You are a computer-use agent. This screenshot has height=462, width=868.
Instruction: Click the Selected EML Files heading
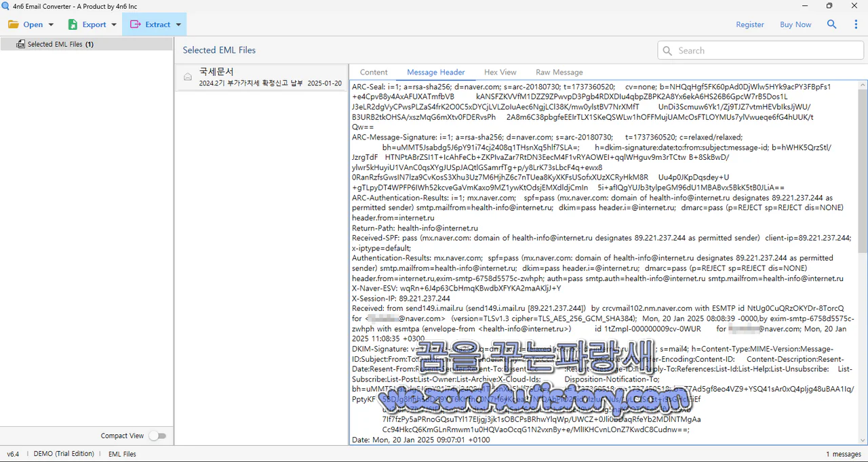pyautogui.click(x=219, y=50)
